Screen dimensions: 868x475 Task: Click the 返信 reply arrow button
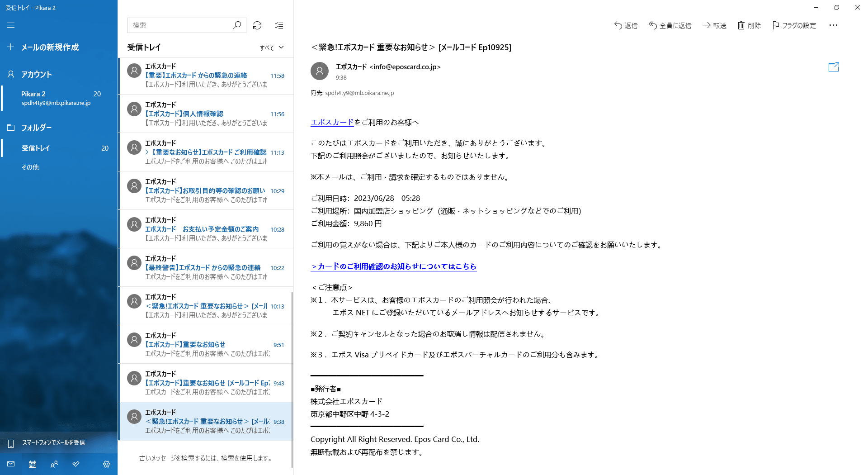point(626,25)
